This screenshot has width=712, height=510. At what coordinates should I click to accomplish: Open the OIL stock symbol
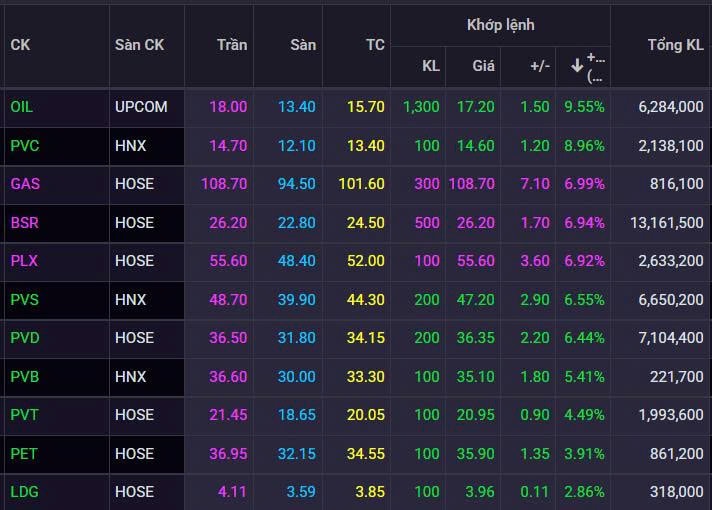point(22,106)
